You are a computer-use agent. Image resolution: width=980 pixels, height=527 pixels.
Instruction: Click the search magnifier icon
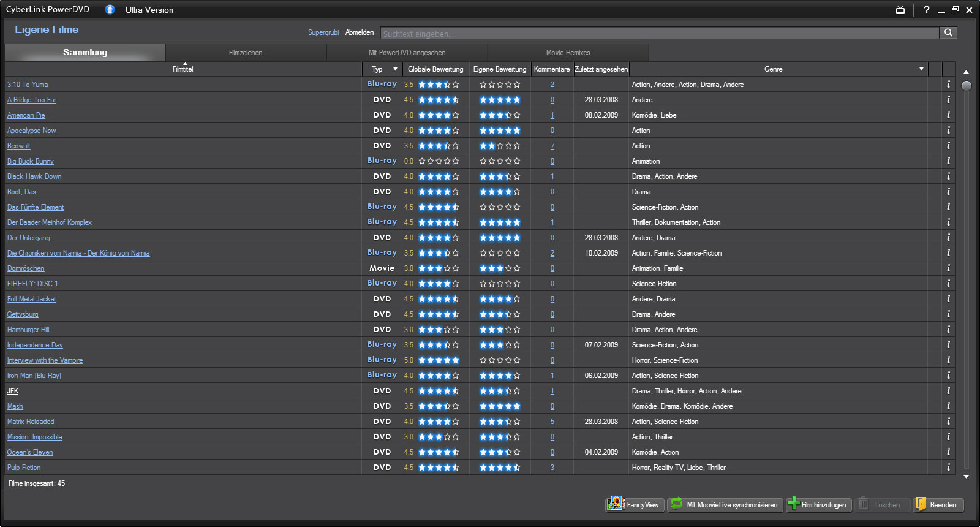pos(948,33)
